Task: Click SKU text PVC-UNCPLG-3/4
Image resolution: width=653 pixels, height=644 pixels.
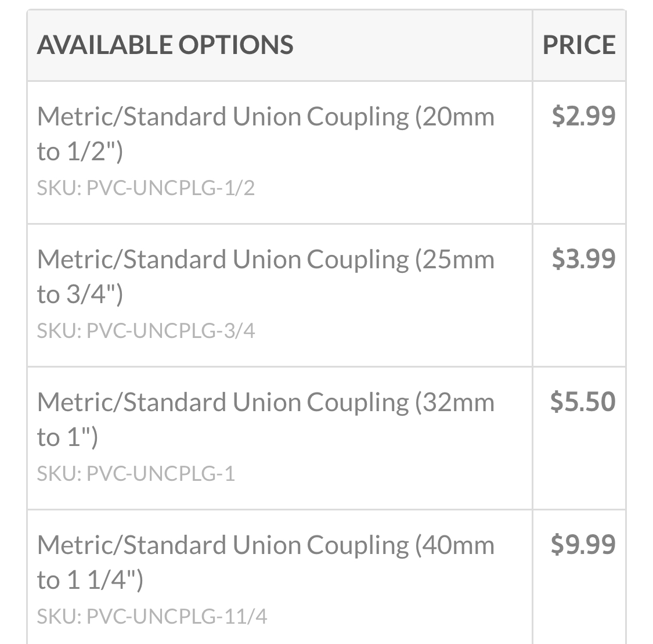Action: [146, 331]
